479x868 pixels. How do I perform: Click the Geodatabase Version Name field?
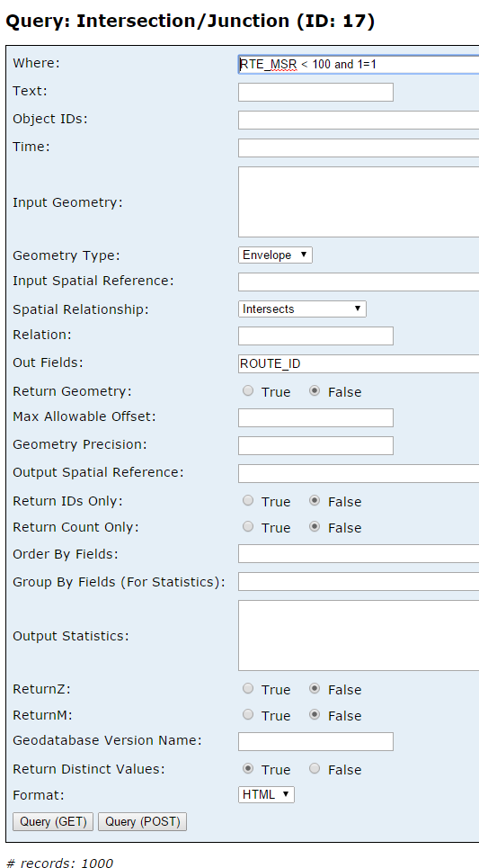coord(315,742)
